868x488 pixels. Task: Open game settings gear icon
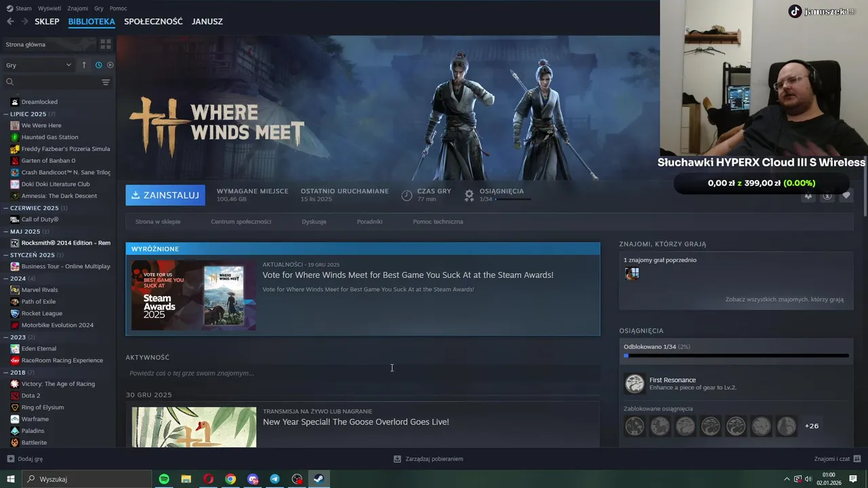pyautogui.click(x=808, y=196)
